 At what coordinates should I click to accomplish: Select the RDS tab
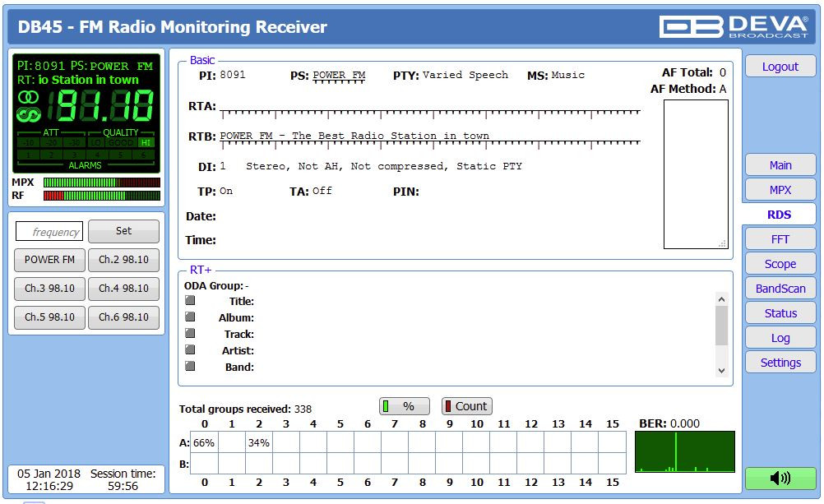click(x=779, y=215)
